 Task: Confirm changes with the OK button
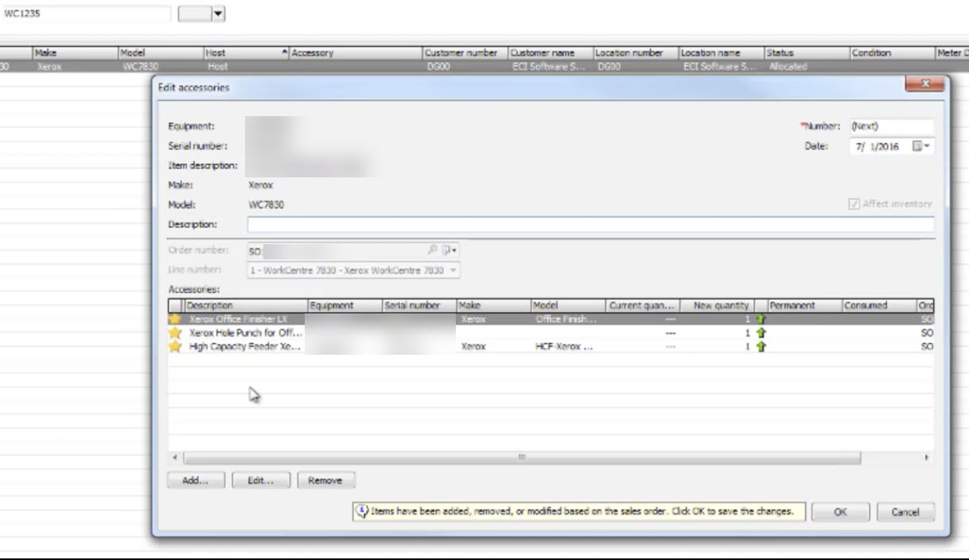click(x=840, y=512)
